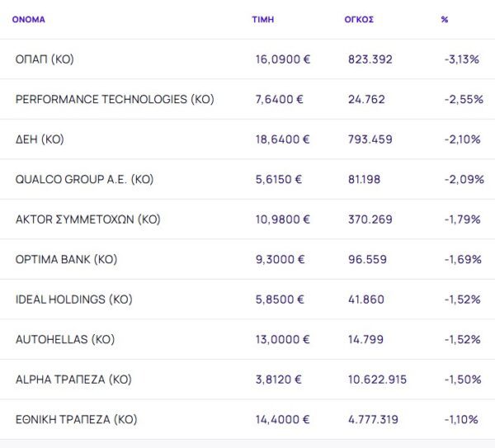Click ΔΕΗ price 18,6400 €
The height and width of the screenshot is (448, 495).
tap(282, 139)
